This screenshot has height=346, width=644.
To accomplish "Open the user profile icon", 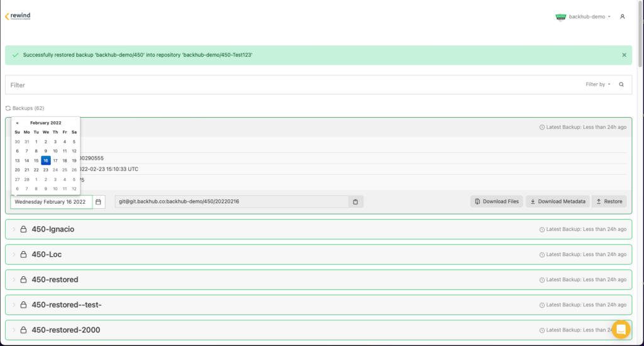I will 623,17.
